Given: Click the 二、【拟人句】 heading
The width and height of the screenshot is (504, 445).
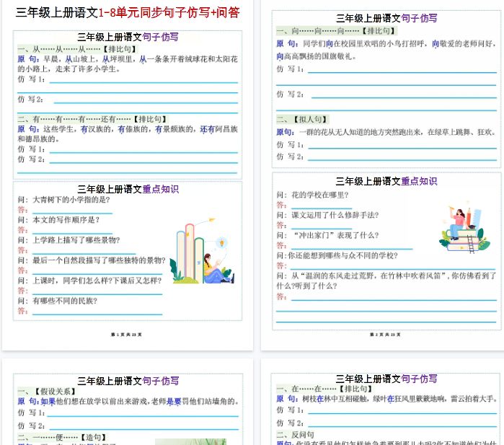Looking at the screenshot, I should [299, 120].
